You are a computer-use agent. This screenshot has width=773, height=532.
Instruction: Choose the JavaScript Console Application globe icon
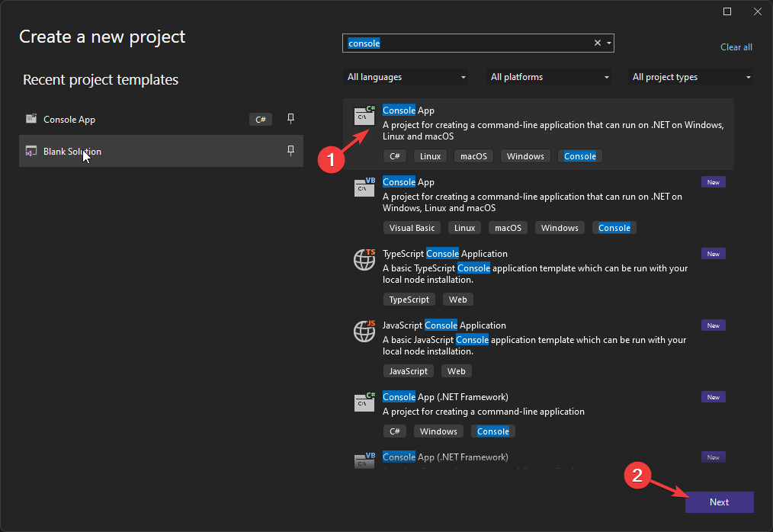(364, 331)
